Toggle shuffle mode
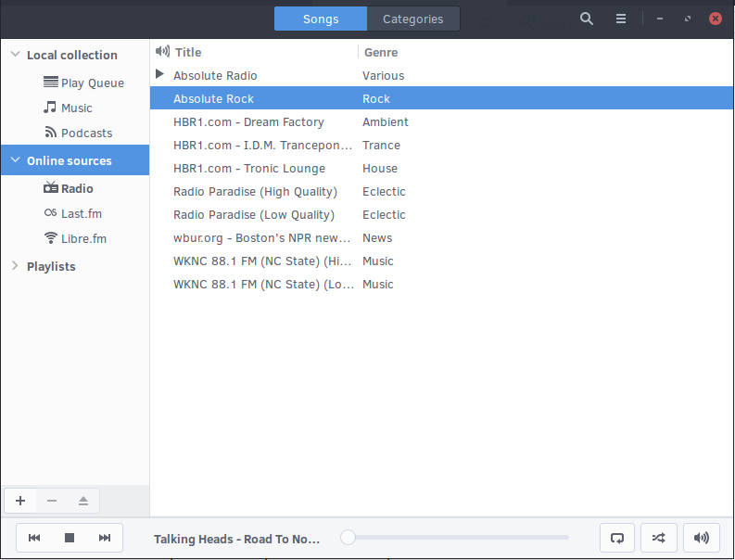Viewport: 735px width, 560px height. [x=659, y=538]
